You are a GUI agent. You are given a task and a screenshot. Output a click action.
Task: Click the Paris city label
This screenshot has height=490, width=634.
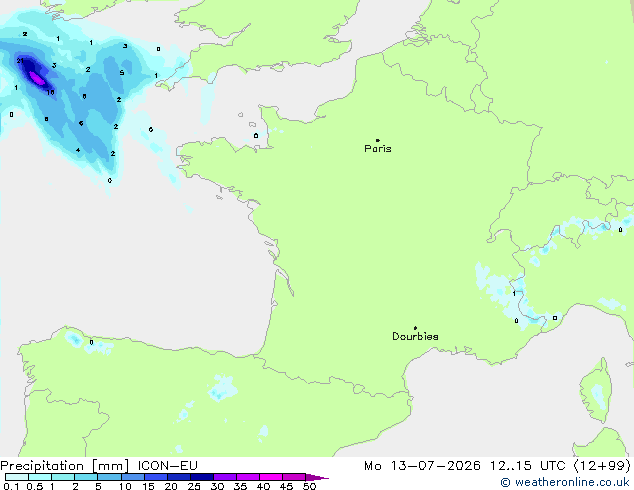378,148
